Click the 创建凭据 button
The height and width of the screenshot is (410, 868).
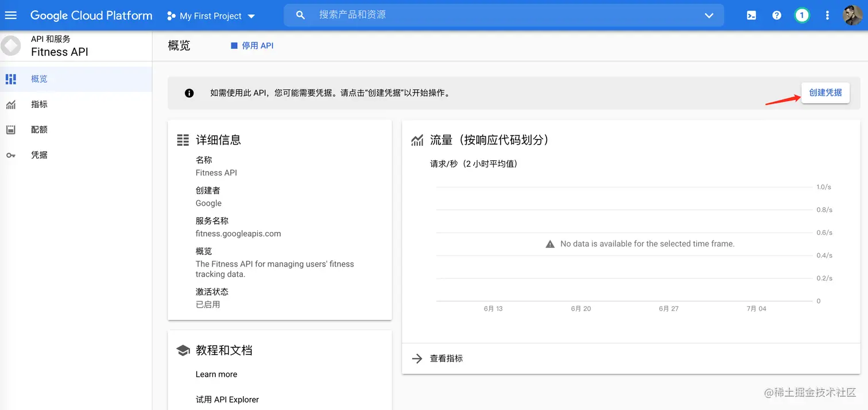pos(826,92)
